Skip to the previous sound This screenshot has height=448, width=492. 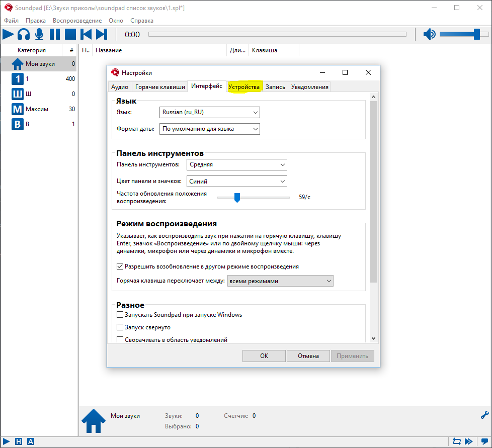pos(86,34)
